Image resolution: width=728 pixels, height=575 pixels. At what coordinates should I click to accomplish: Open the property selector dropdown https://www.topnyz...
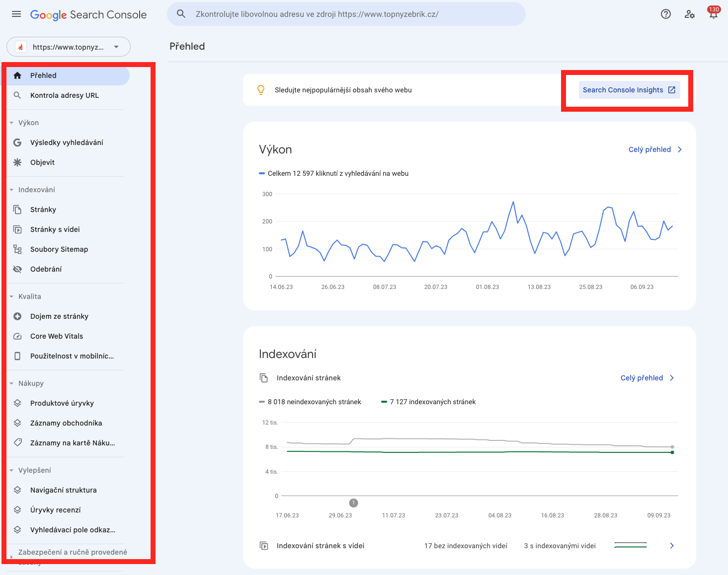click(x=69, y=47)
